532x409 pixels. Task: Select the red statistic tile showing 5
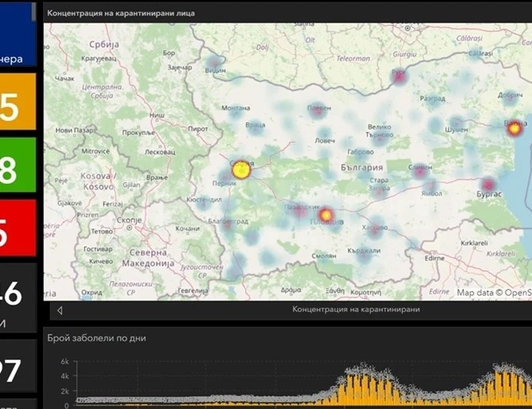click(18, 228)
